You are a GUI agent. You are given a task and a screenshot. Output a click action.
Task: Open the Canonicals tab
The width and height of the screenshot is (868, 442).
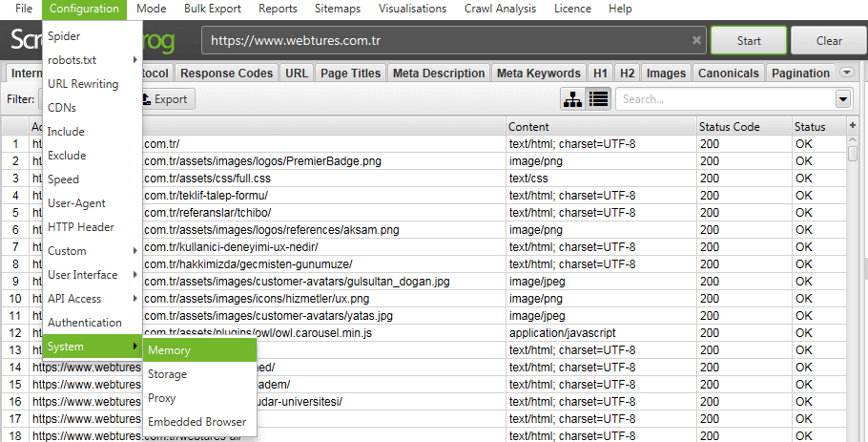click(729, 74)
